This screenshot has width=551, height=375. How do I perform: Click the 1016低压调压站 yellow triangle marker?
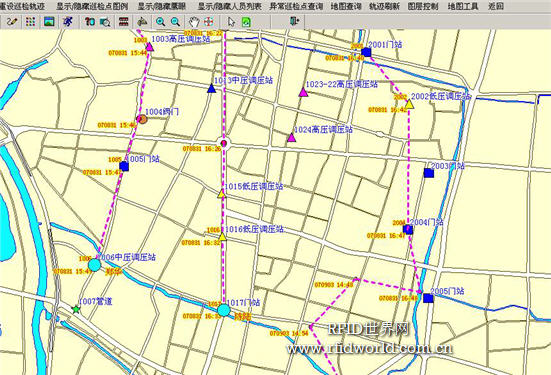(x=222, y=237)
